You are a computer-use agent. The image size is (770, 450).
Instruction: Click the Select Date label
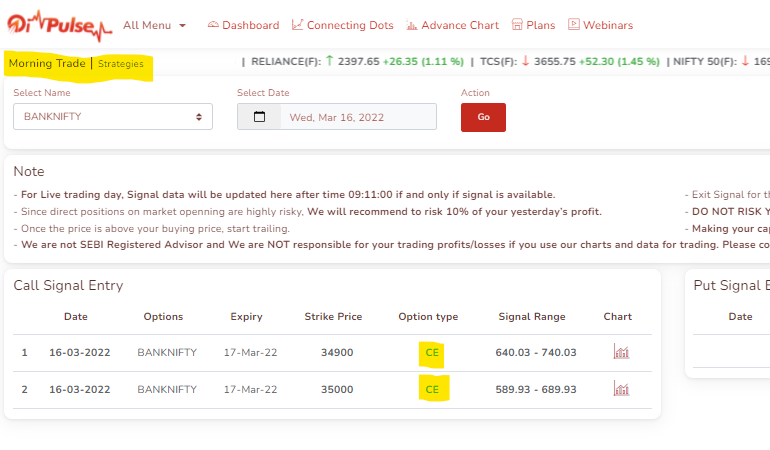pyautogui.click(x=263, y=93)
